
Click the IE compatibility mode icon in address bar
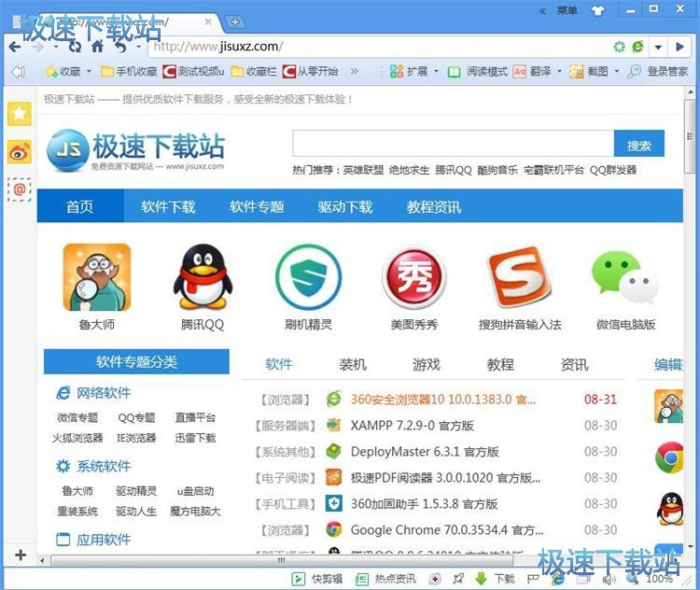(638, 47)
